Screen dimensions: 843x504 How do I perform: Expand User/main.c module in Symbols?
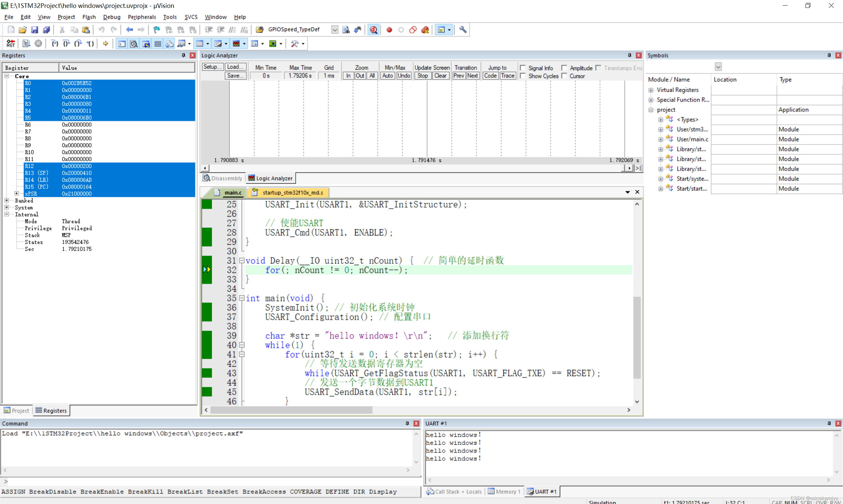coord(661,139)
